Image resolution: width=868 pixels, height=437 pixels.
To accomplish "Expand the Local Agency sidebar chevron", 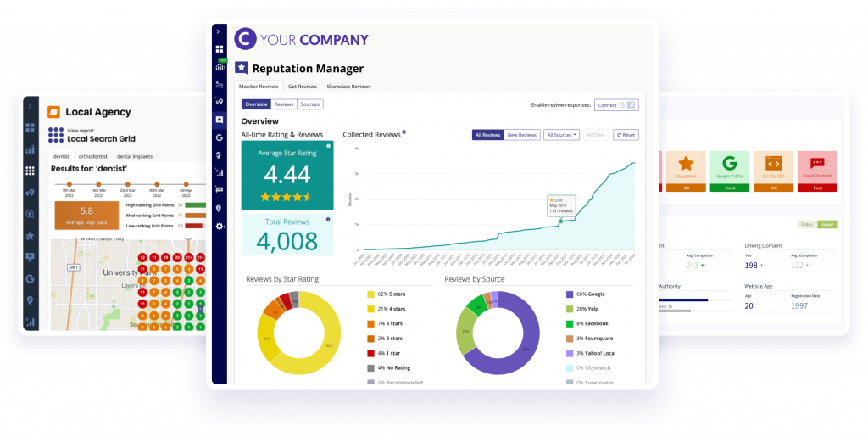I will pyautogui.click(x=30, y=106).
